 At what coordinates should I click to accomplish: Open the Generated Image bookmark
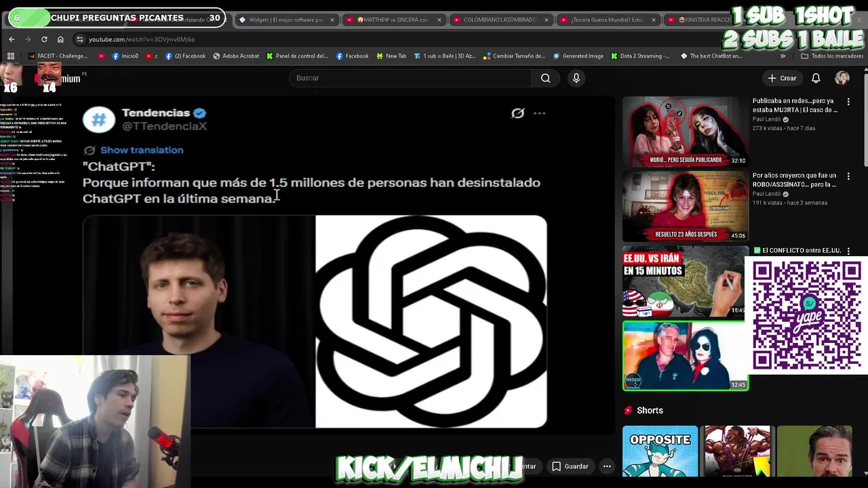578,56
